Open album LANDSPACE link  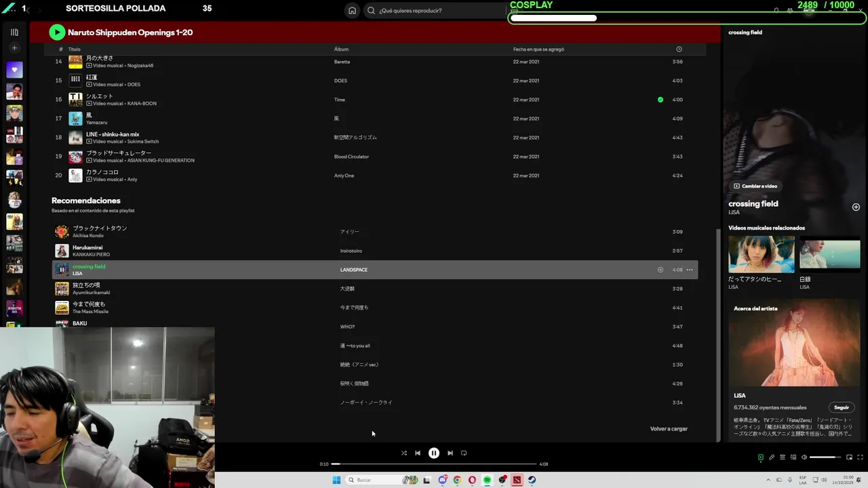pos(353,270)
